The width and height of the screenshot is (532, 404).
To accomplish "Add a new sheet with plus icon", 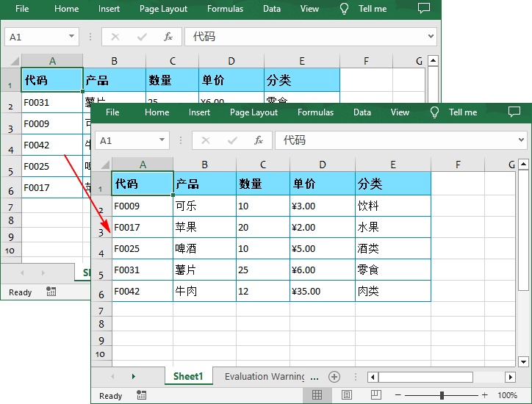I will 334,377.
